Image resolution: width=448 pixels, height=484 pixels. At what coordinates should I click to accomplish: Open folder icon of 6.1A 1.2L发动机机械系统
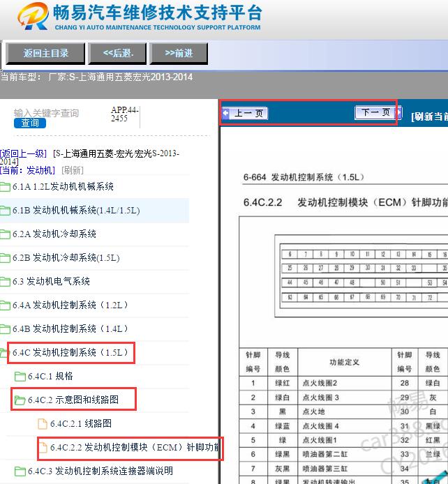[x=6, y=187]
